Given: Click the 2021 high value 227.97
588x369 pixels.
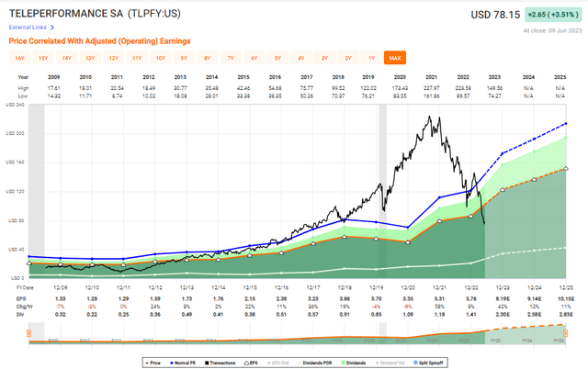Looking at the screenshot, I should click(431, 88).
